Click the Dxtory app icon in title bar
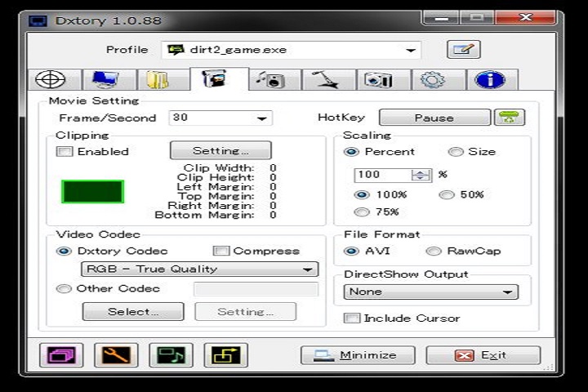588x392 pixels. (x=38, y=20)
